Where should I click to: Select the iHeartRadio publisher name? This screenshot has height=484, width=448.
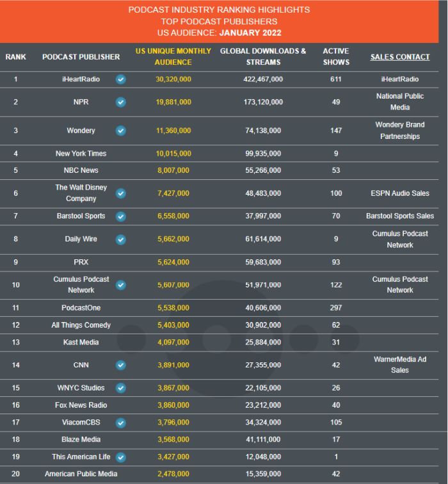click(x=81, y=79)
